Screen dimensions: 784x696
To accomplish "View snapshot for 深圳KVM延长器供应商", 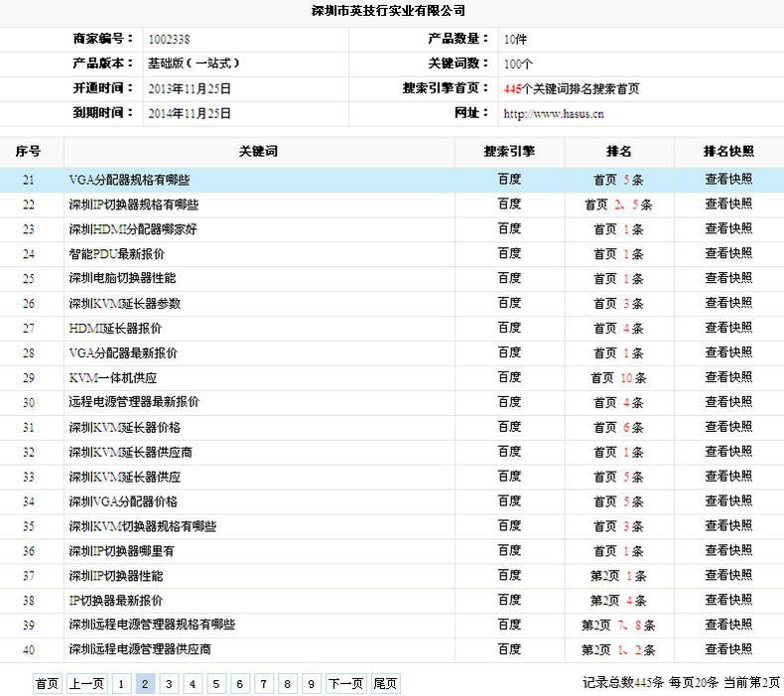I will click(x=728, y=452).
